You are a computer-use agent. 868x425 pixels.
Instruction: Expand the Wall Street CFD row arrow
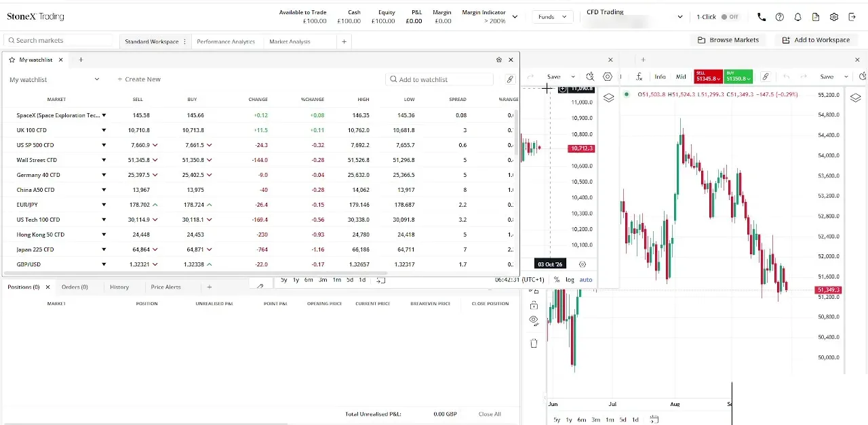[x=104, y=160]
